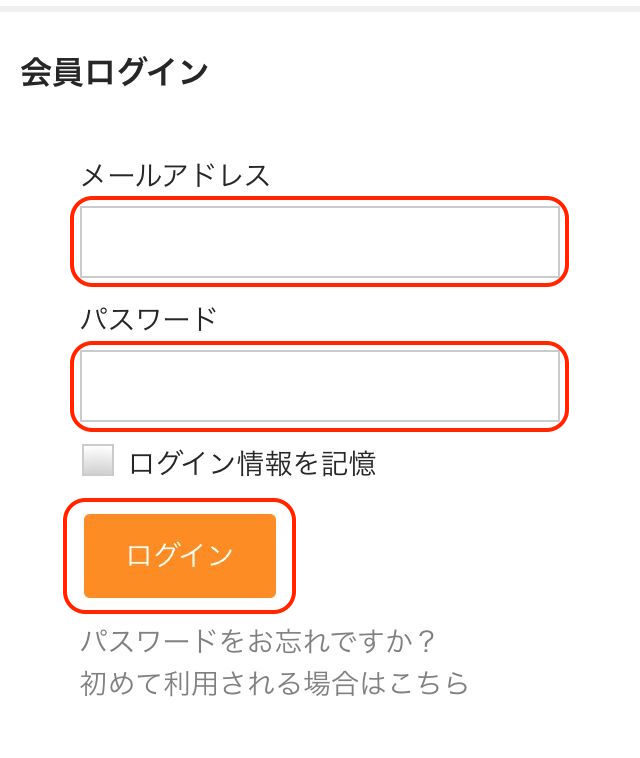
Task: Toggle the checkbox below the password field
Action: tap(98, 462)
